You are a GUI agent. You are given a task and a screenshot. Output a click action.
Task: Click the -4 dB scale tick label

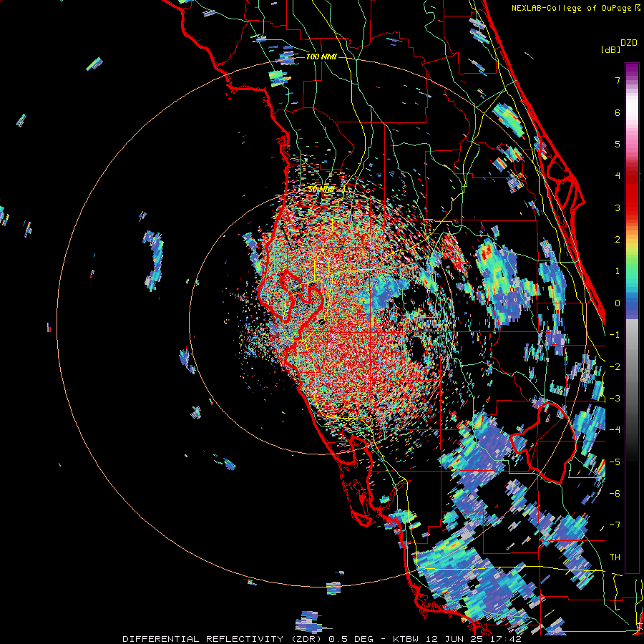615,430
